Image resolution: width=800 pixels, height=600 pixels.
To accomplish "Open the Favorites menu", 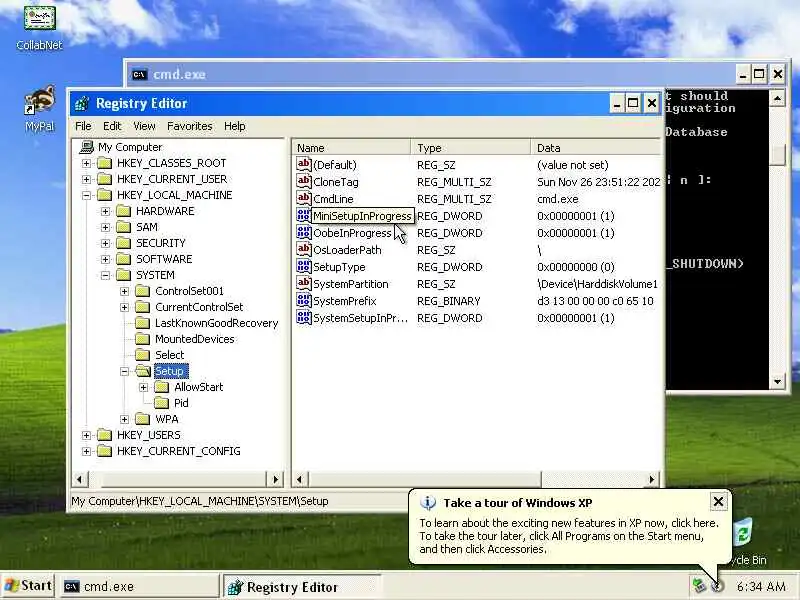I will click(189, 126).
